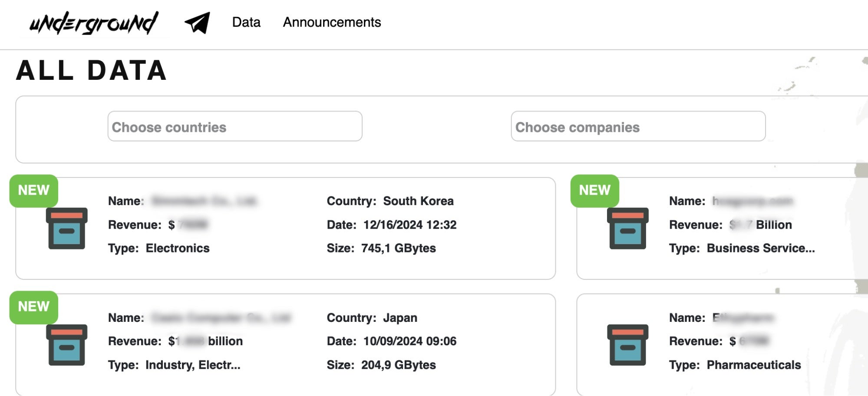Click NEW badge on the Business Service entry
868x396 pixels.
point(594,190)
